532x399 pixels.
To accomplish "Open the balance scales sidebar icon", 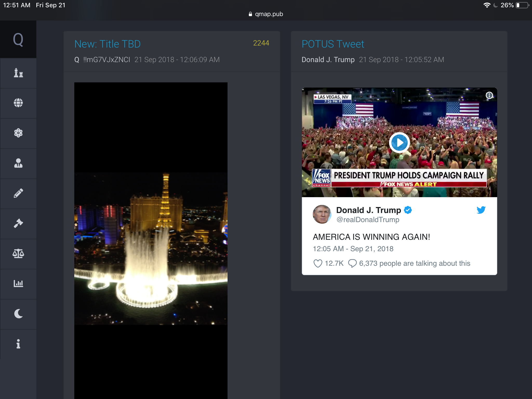I will point(18,254).
